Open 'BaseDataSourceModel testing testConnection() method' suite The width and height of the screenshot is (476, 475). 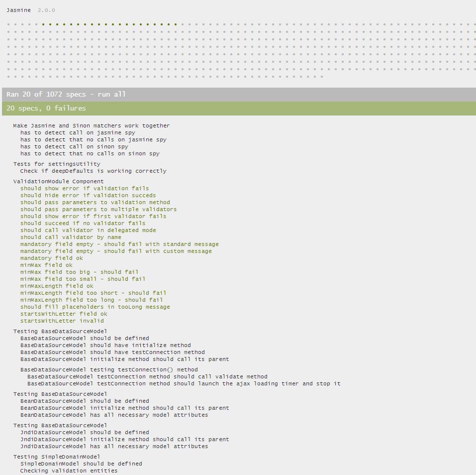click(108, 369)
